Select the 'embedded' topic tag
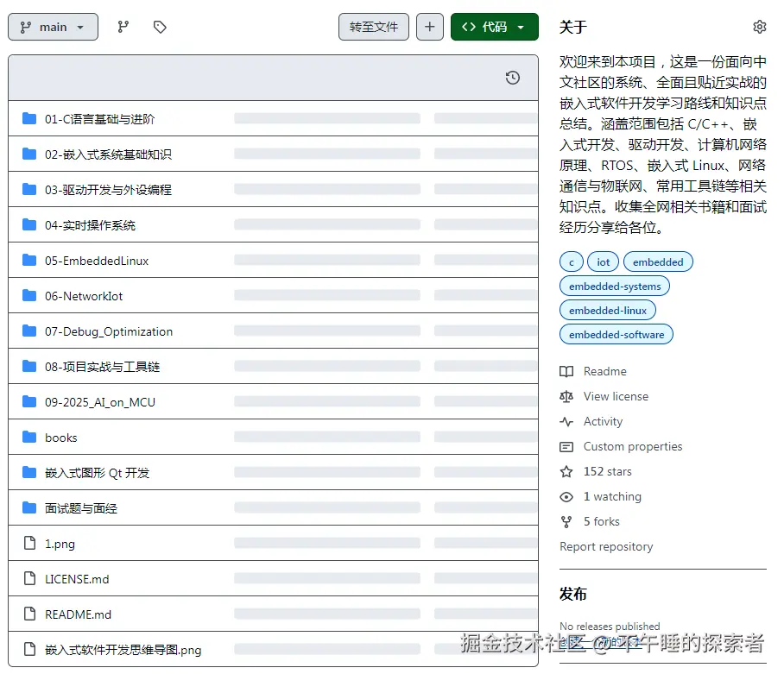 (658, 261)
